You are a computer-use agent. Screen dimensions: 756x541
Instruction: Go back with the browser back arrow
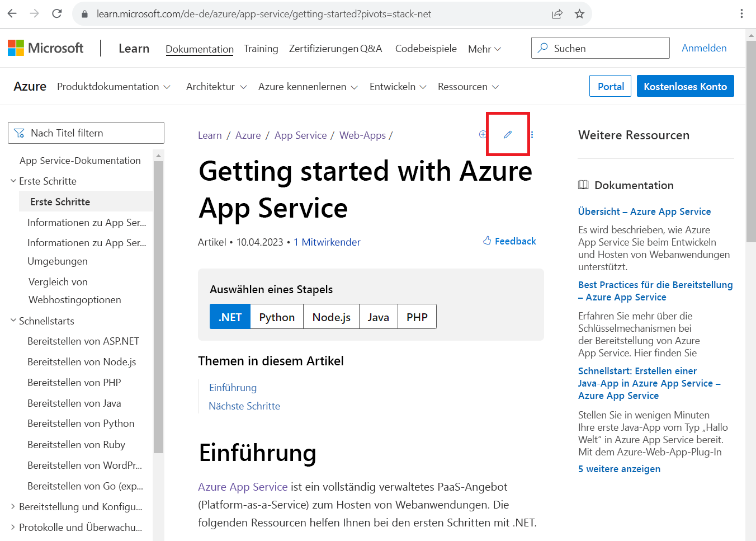point(12,13)
